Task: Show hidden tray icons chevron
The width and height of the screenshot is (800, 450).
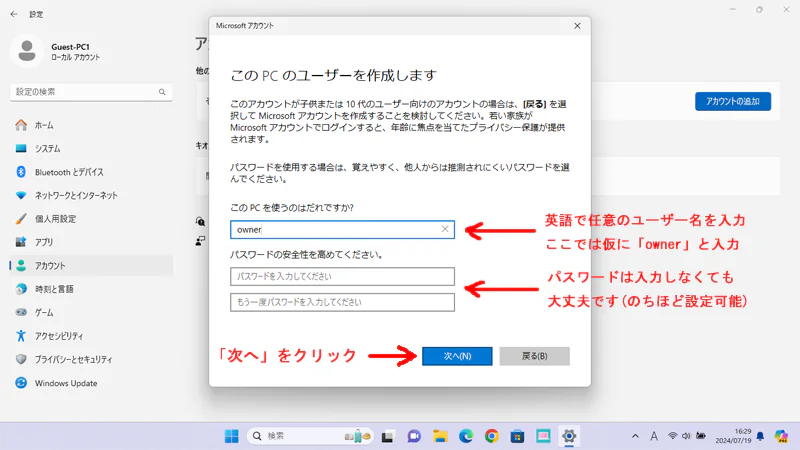Action: (x=635, y=436)
